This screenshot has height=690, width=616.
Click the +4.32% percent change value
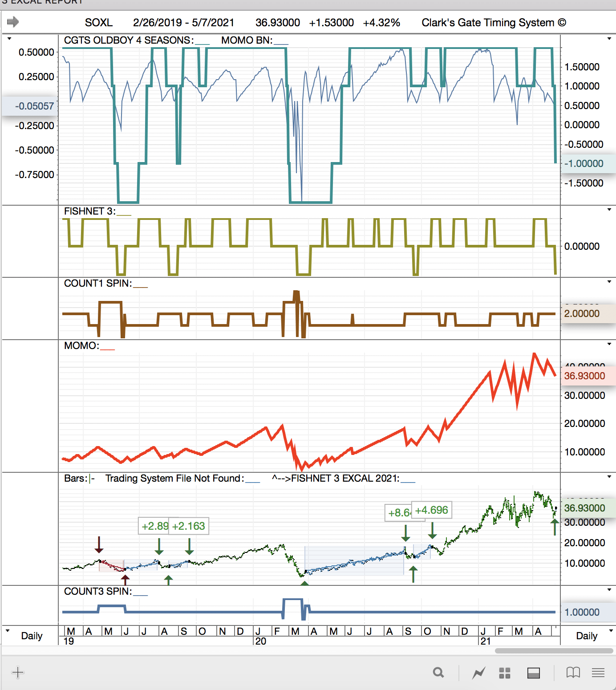tap(381, 23)
